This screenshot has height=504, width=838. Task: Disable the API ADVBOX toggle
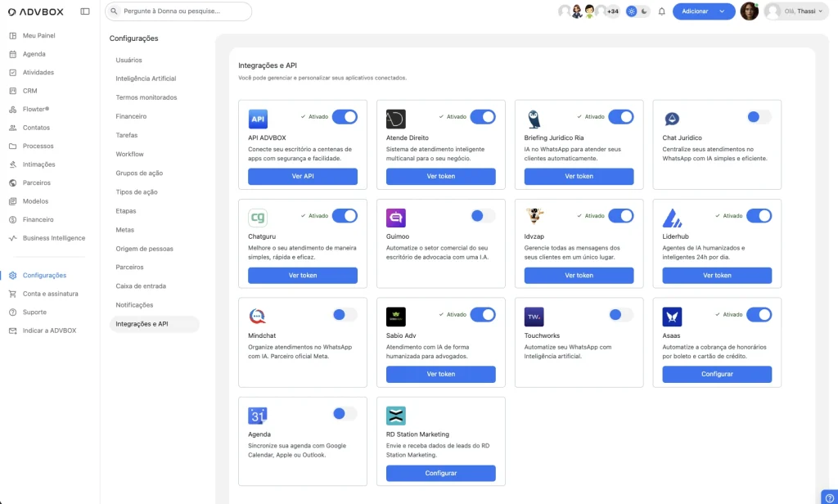pos(345,116)
